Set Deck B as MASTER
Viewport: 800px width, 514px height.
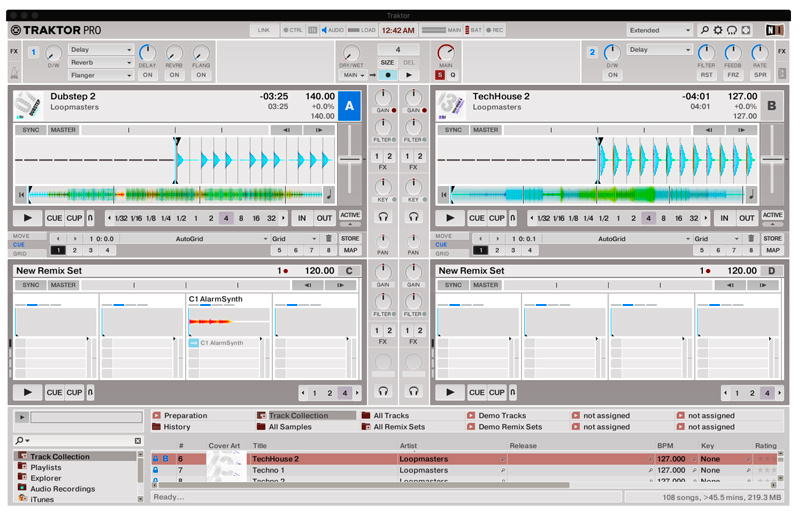pyautogui.click(x=485, y=130)
